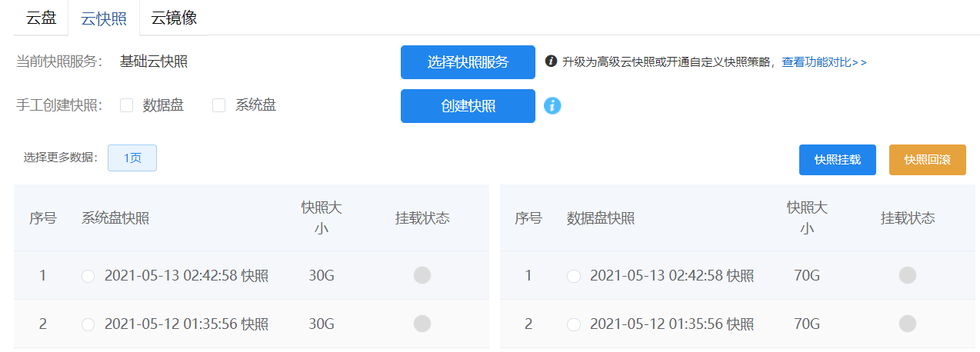Click the 快照挂载 button
The width and height of the screenshot is (980, 352).
click(837, 160)
